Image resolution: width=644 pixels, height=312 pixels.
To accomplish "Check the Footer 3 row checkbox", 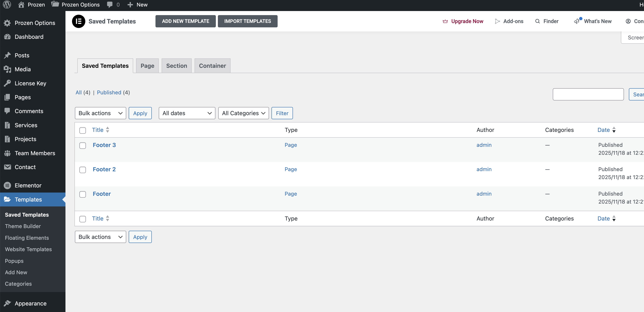I will pos(82,146).
